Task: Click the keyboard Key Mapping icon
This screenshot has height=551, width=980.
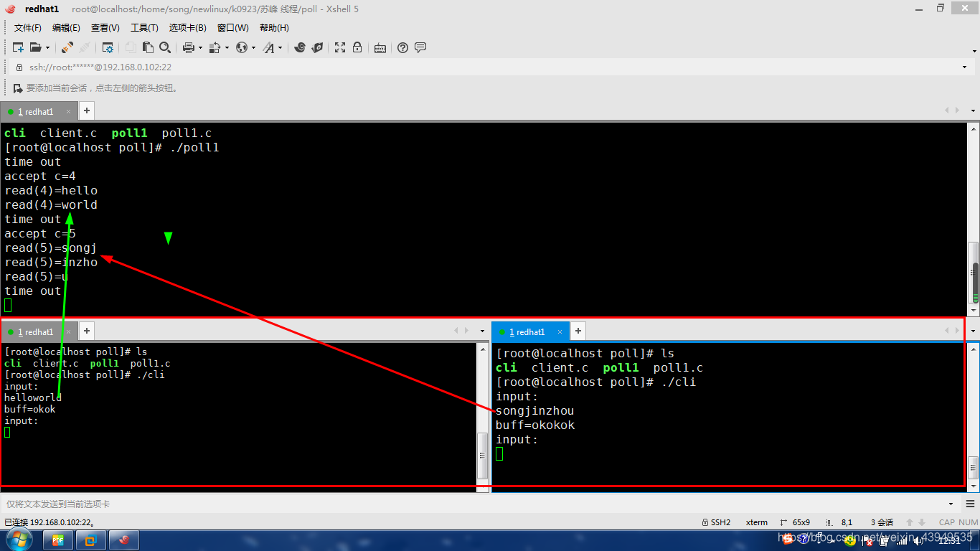Action: (380, 48)
